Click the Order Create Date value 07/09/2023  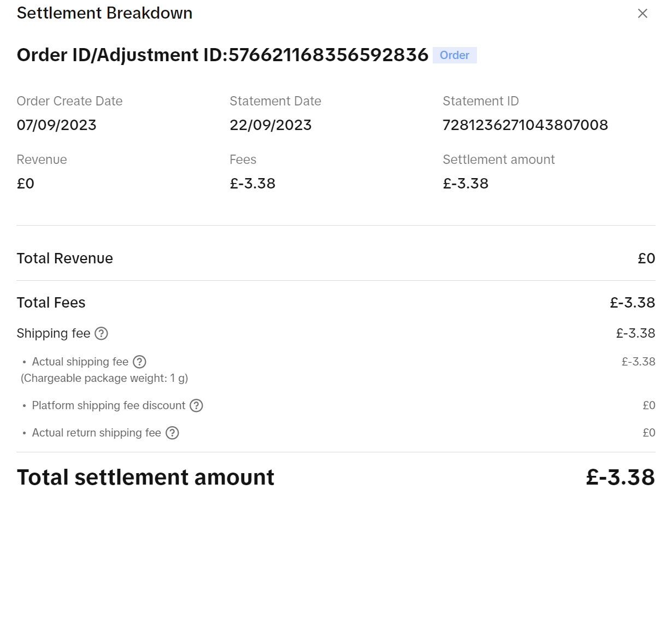(x=56, y=125)
